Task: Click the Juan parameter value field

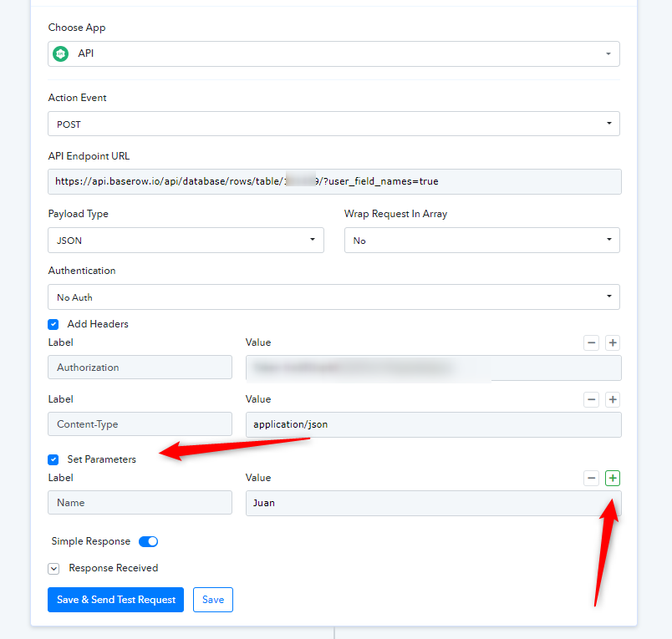Action: pyautogui.click(x=433, y=503)
